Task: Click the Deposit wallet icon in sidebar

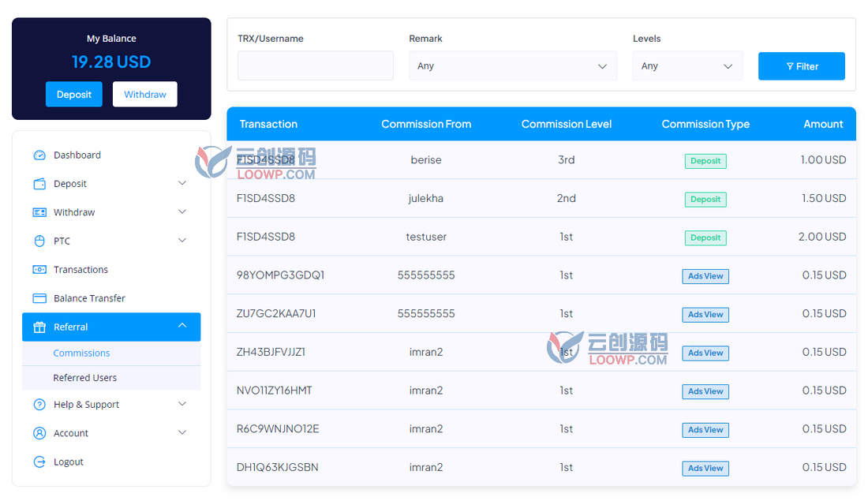Action: [x=39, y=184]
